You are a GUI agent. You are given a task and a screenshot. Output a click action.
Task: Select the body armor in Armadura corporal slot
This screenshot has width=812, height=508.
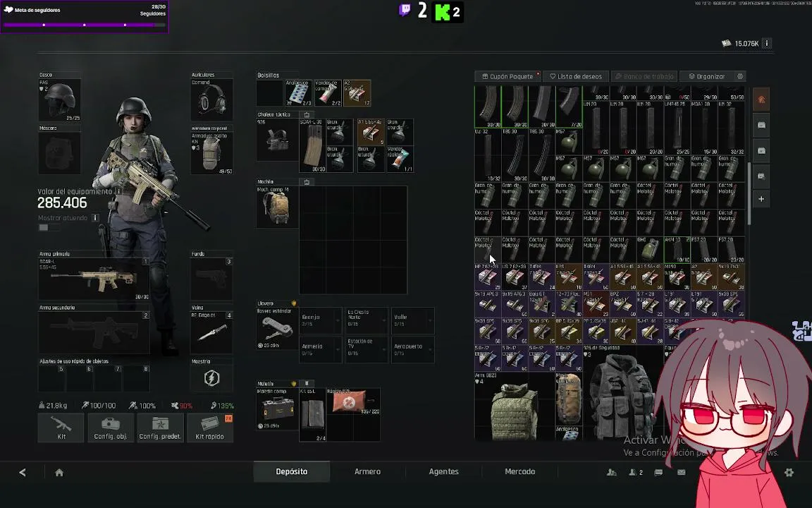pos(211,153)
